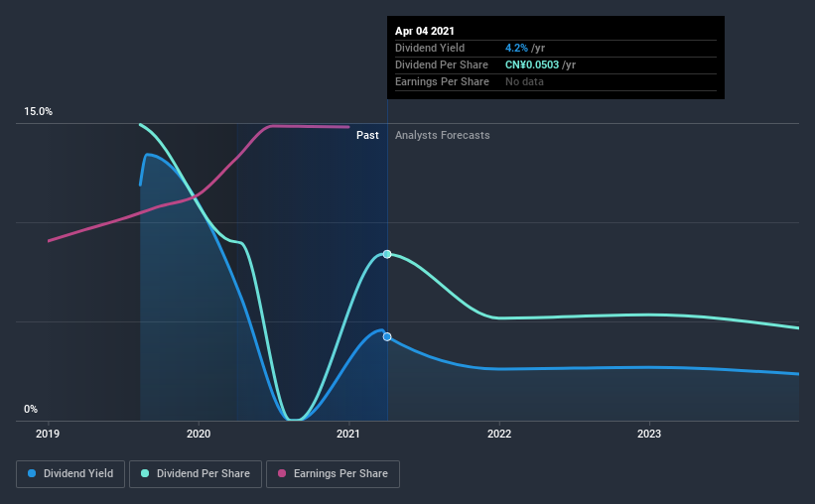Toggle the Dividend Per Share legend button
This screenshot has width=815, height=504.
click(x=196, y=474)
